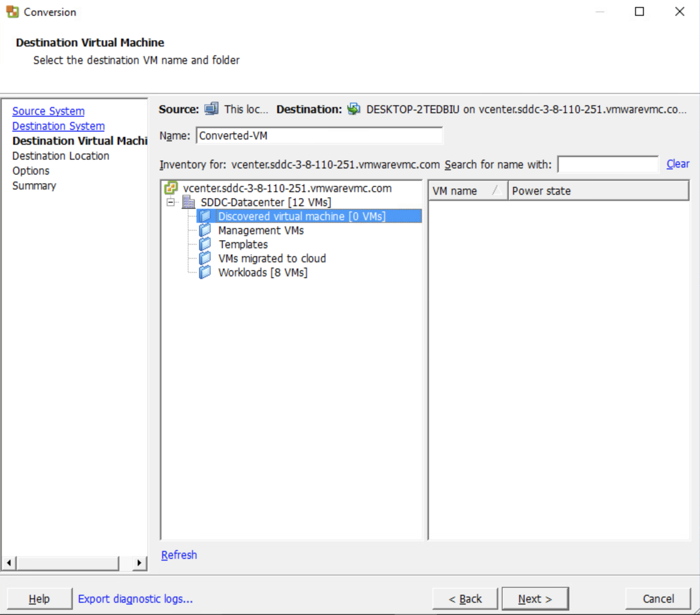Click the Templates folder icon
Screen dimensions: 700x615
[x=205, y=244]
